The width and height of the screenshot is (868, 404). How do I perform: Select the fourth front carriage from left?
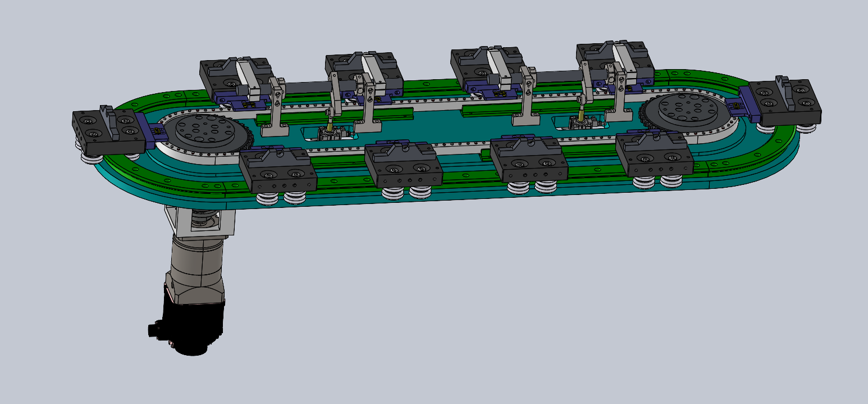click(654, 155)
